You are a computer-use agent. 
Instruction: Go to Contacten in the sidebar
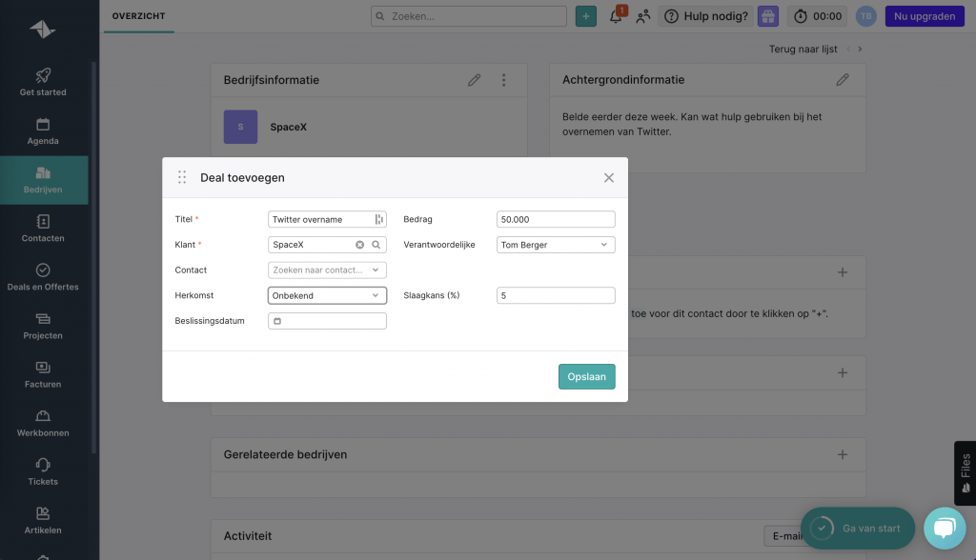click(x=43, y=229)
